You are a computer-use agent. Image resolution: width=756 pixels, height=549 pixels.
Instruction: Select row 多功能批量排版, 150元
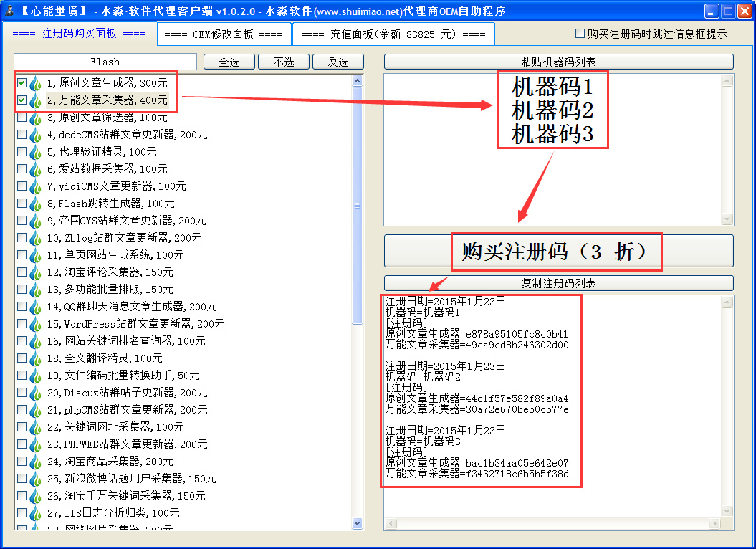click(x=110, y=290)
